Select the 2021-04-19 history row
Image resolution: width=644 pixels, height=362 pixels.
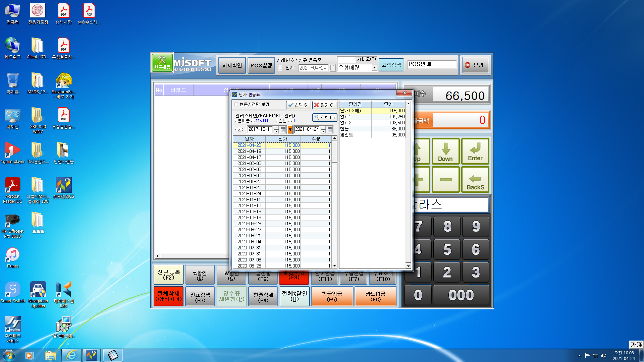pos(282,151)
